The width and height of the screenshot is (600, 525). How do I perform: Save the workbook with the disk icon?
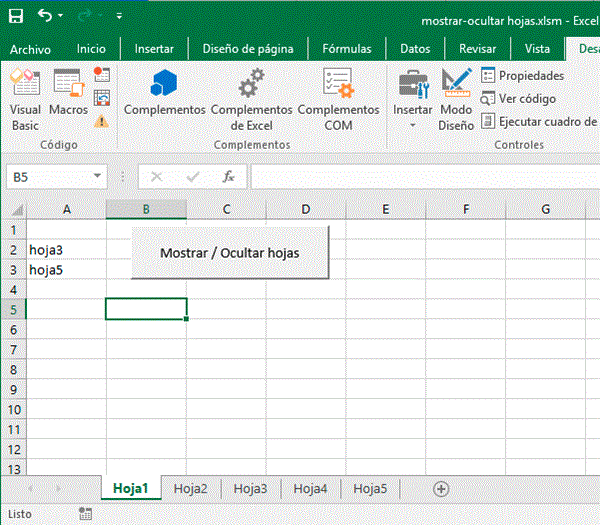16,16
